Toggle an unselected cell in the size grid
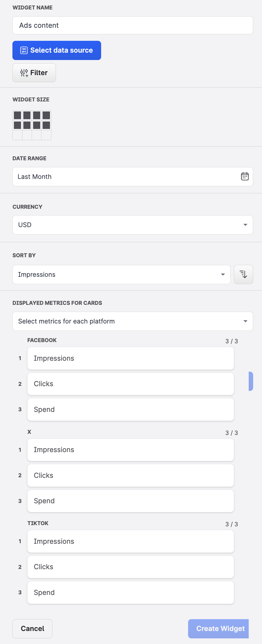The width and height of the screenshot is (262, 644). pyautogui.click(x=17, y=135)
